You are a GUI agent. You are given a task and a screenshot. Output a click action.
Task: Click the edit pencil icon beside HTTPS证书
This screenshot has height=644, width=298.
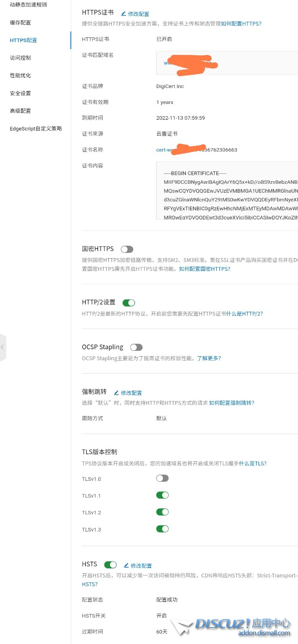(123, 14)
